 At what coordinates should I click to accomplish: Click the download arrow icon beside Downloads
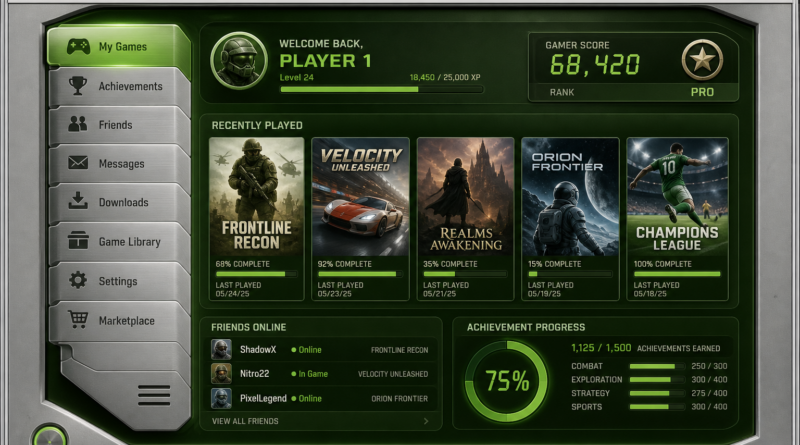pos(78,201)
